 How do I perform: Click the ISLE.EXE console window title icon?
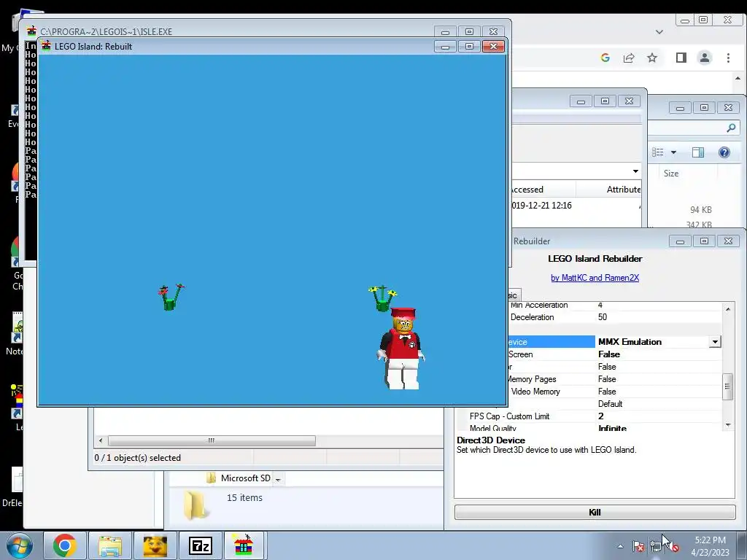31,31
